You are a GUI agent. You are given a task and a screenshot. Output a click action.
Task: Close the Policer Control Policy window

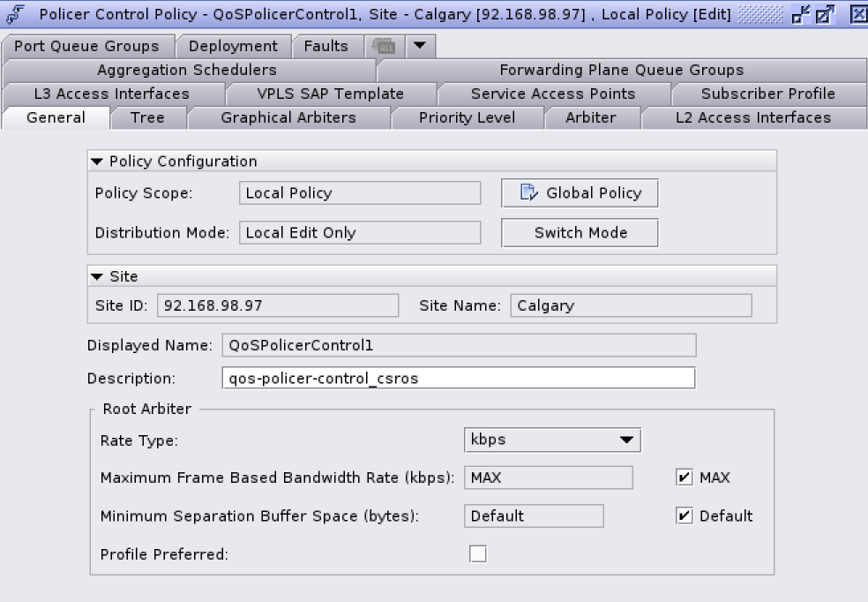857,14
